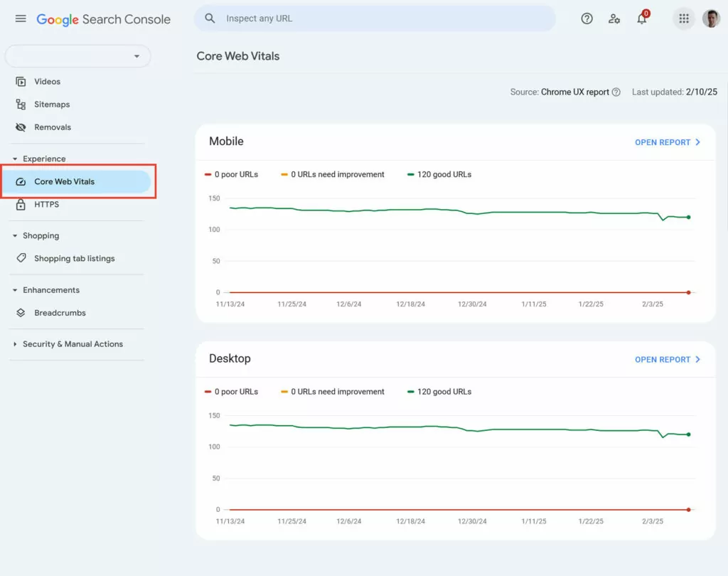Open the Google apps grid

click(684, 18)
